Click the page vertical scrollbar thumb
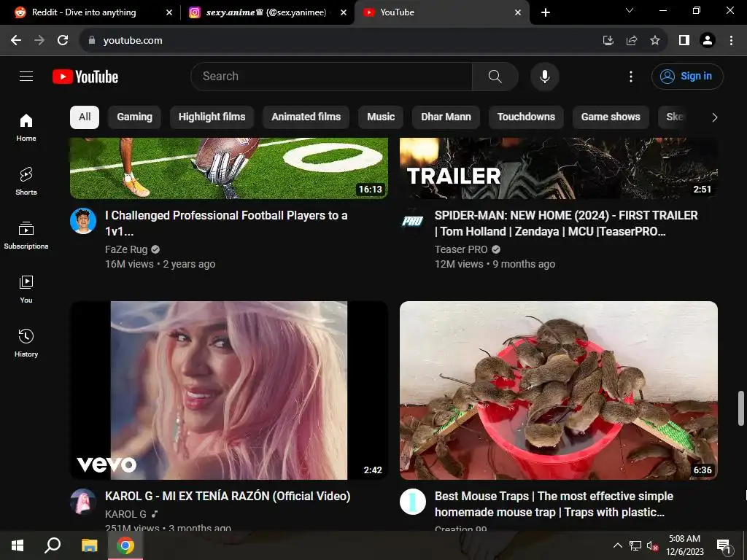 [x=741, y=408]
